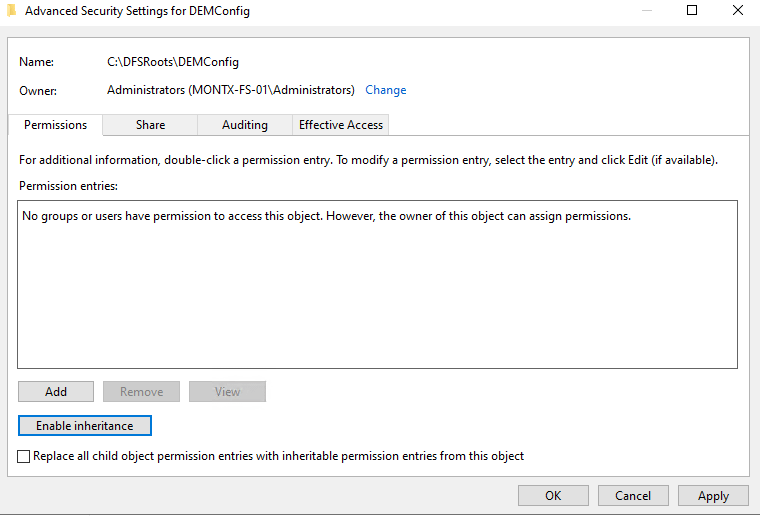Image resolution: width=760 pixels, height=516 pixels.
Task: Confirm the dialog with OK
Action: (553, 495)
